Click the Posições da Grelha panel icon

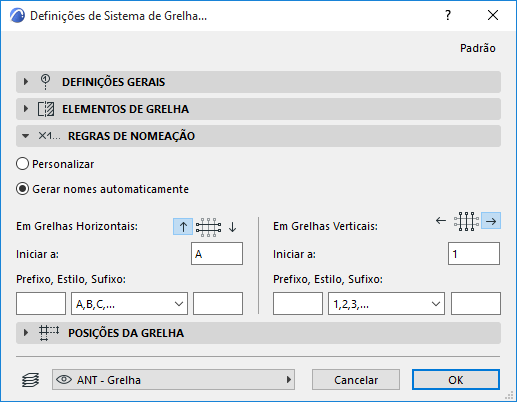tap(49, 333)
